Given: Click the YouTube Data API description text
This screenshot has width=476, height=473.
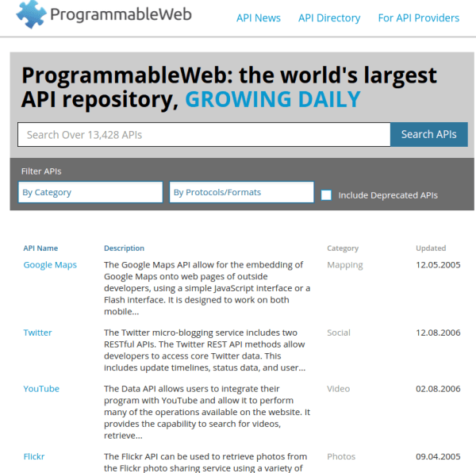Looking at the screenshot, I should pos(207,412).
